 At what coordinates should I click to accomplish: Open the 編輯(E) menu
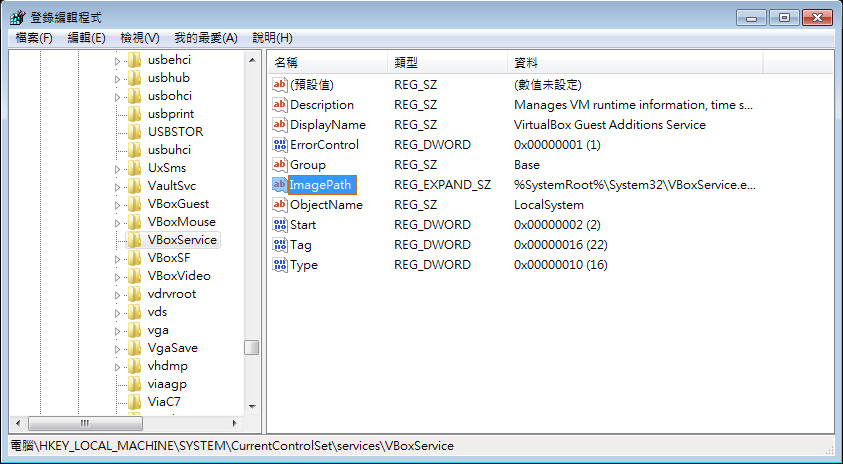87,38
